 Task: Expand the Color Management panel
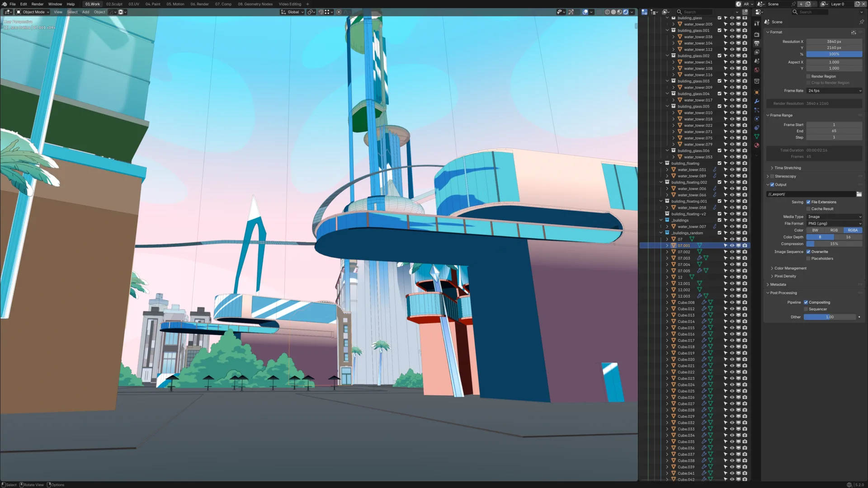[790, 268]
